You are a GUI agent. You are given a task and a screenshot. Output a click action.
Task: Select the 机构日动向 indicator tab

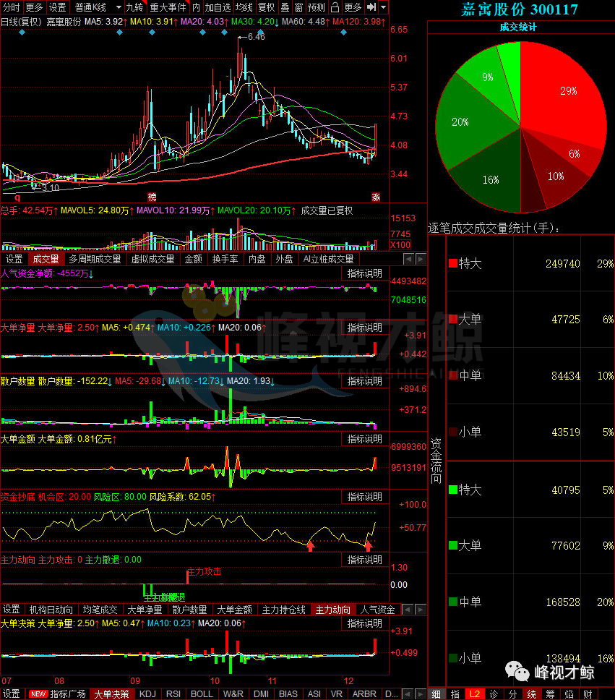click(x=51, y=610)
